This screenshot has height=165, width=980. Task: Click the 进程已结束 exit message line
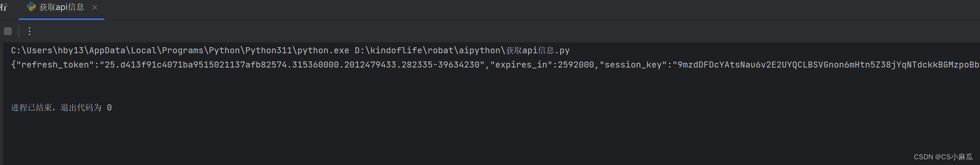61,107
